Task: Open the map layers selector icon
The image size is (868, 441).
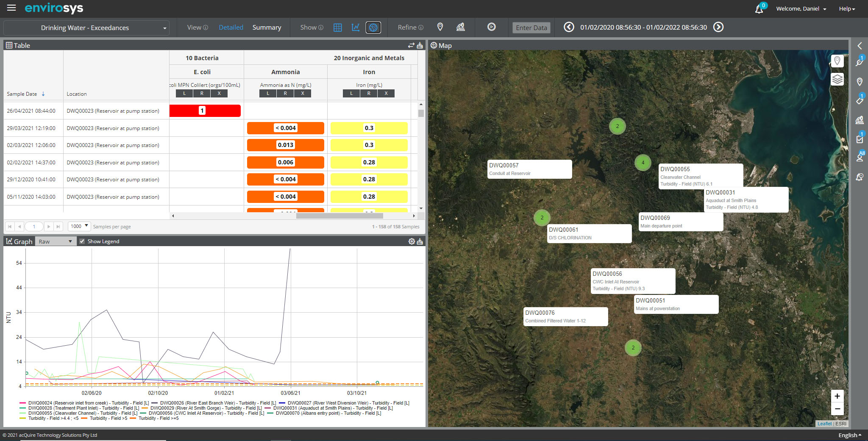Action: (837, 79)
